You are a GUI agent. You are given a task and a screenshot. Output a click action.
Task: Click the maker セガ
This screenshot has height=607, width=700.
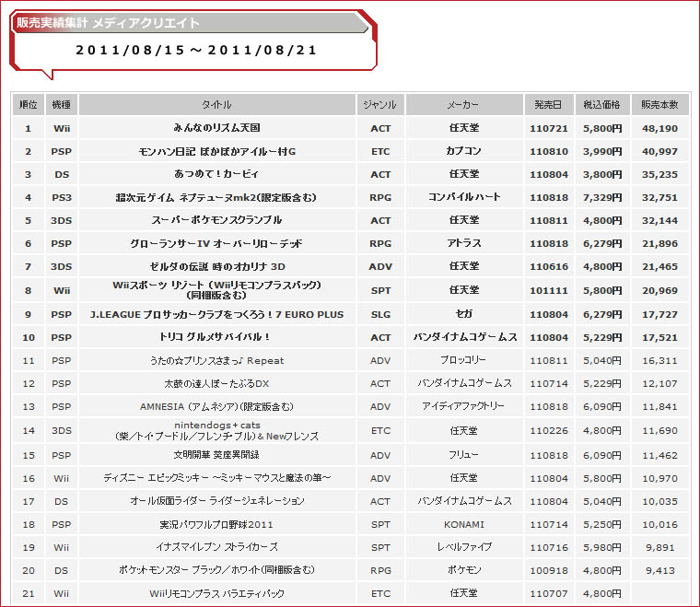[464, 314]
